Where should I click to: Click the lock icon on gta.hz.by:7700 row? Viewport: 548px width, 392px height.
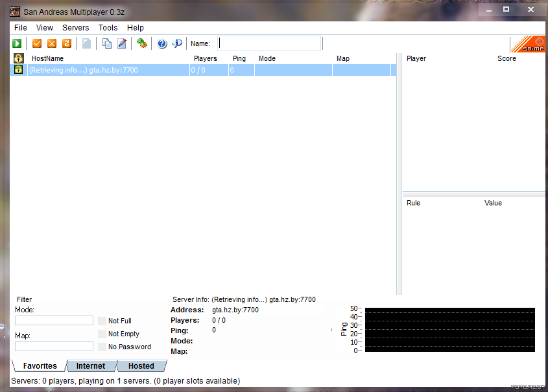point(19,69)
